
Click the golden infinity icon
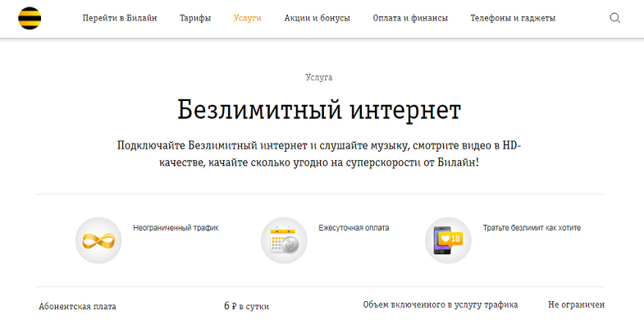pos(98,240)
